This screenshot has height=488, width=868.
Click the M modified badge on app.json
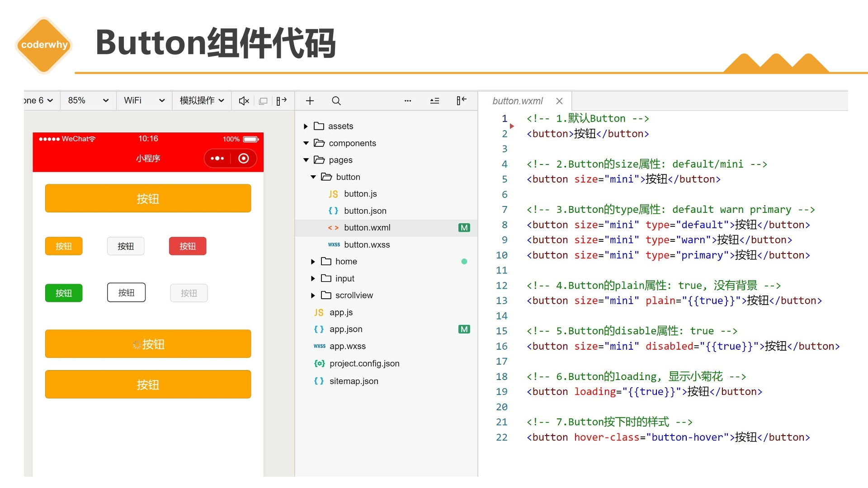464,329
